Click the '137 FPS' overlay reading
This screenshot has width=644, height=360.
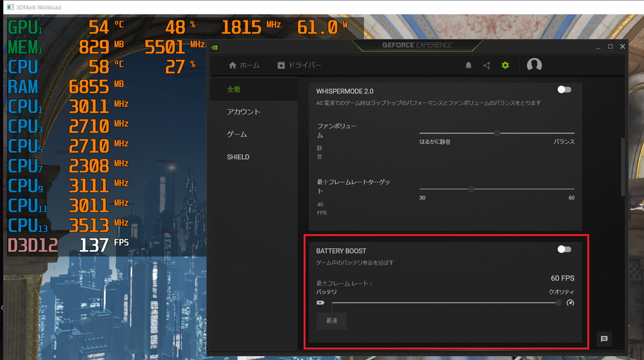tap(104, 245)
